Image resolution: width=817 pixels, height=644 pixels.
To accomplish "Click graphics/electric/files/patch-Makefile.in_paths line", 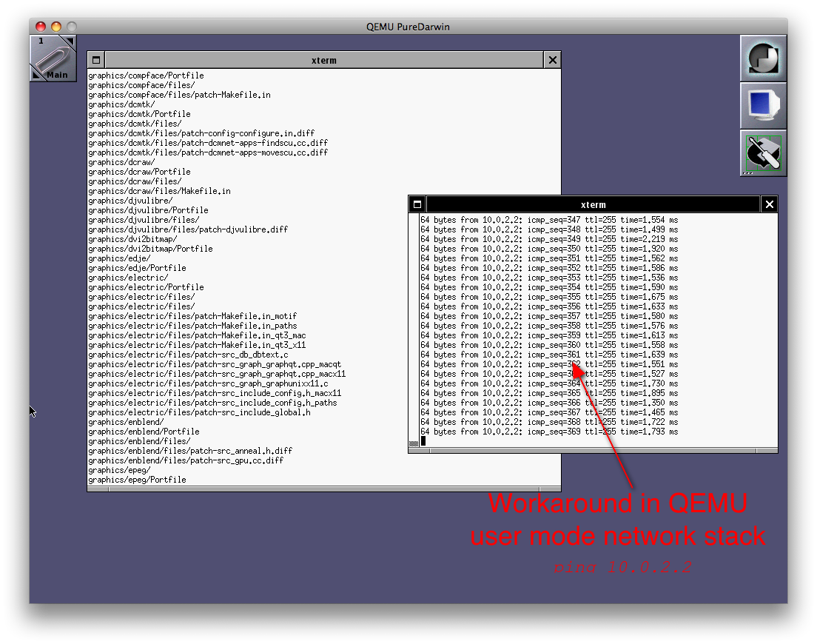I will click(192, 326).
